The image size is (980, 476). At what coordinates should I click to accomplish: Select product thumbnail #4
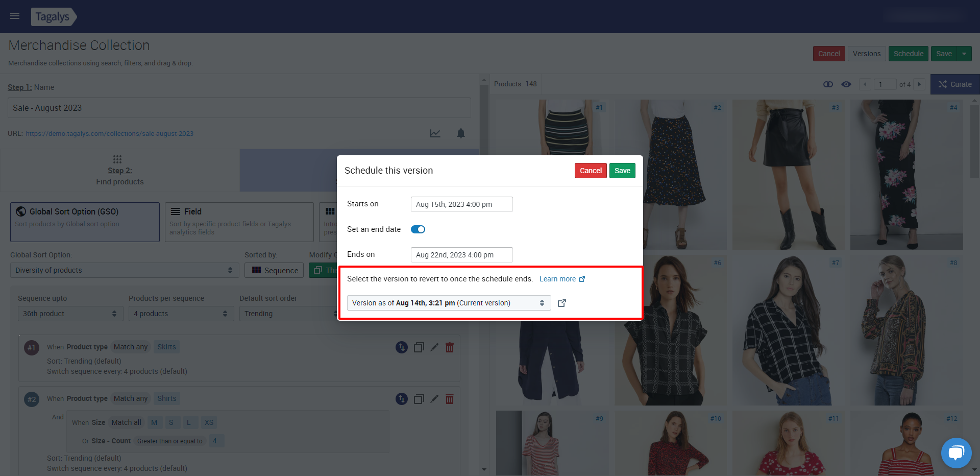(906, 175)
